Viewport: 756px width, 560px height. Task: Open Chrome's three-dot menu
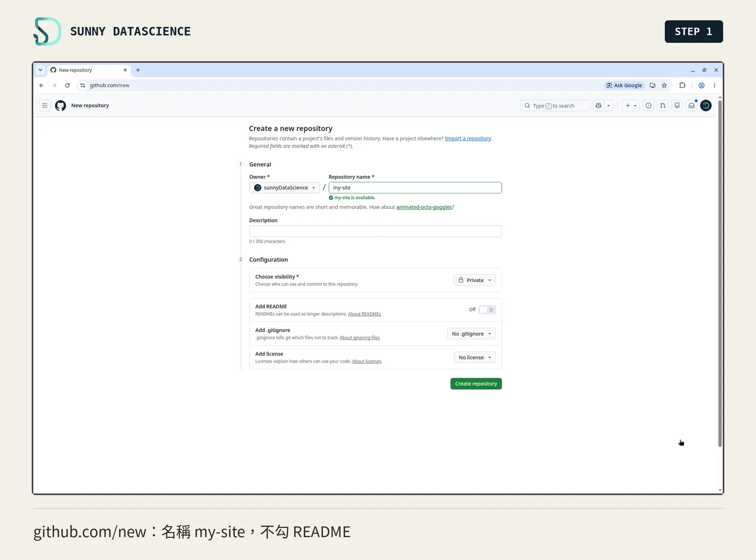(714, 86)
